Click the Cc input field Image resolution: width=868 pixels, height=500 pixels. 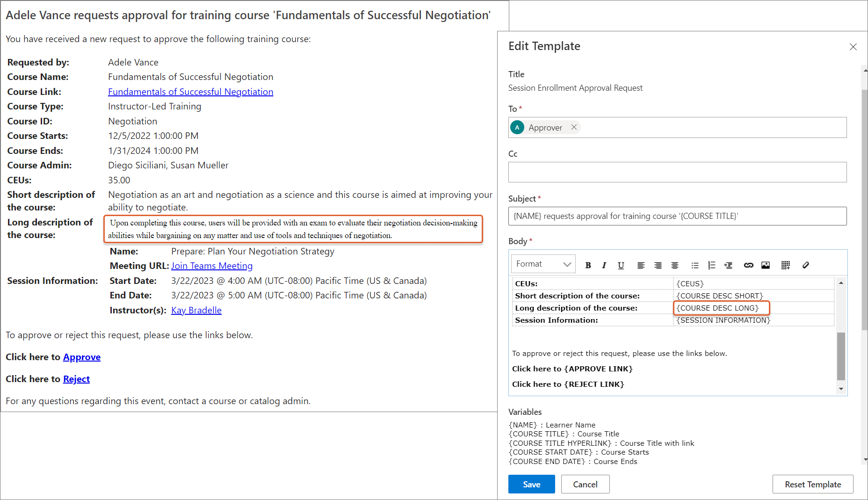click(x=677, y=172)
